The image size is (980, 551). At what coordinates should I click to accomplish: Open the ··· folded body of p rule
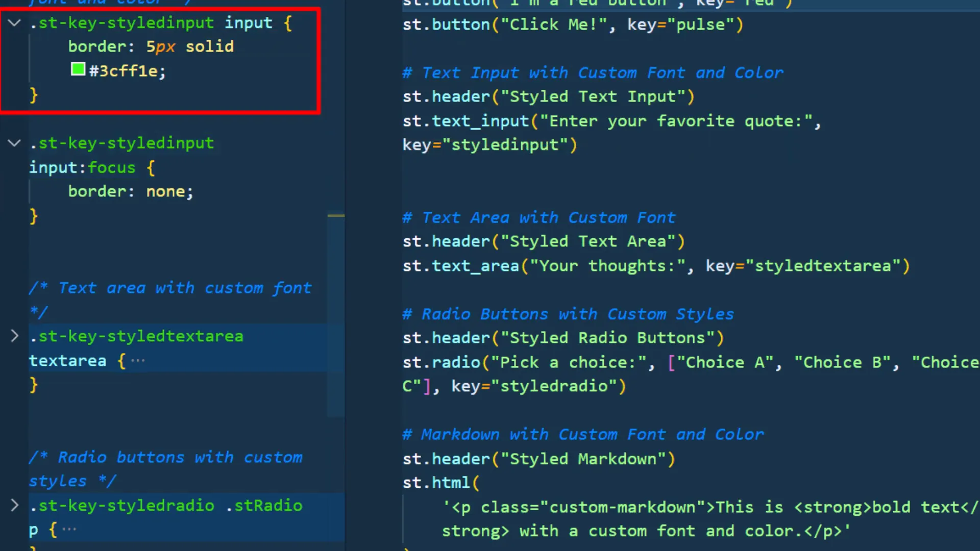tap(69, 529)
